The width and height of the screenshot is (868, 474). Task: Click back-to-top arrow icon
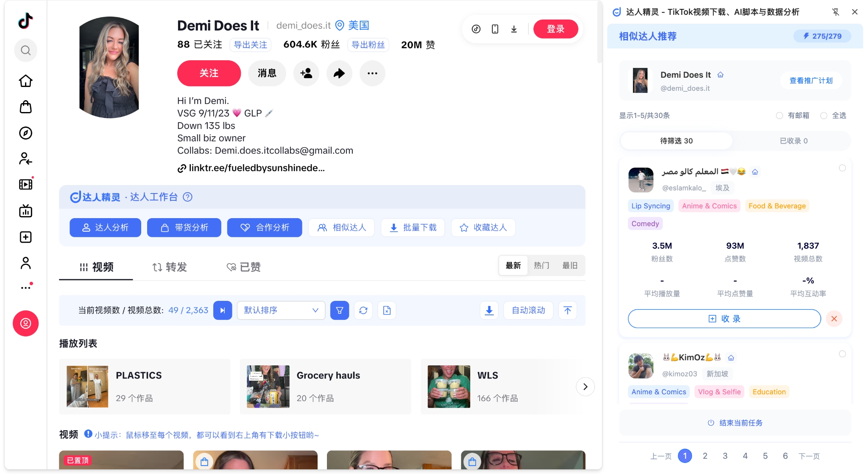[567, 310]
